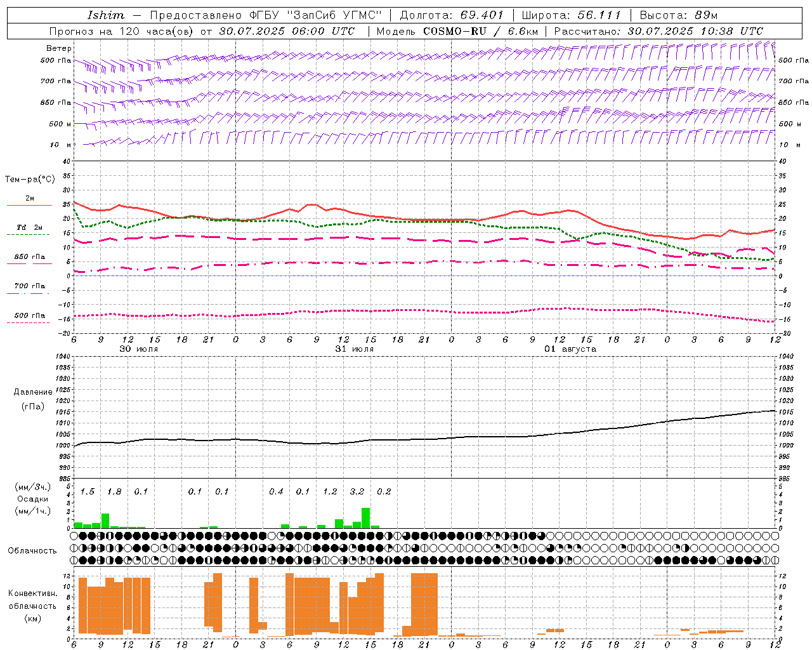Screen dimensions: 812x650
Task: Click the "700 гПа" temperature legend entry
Action: 30,286
